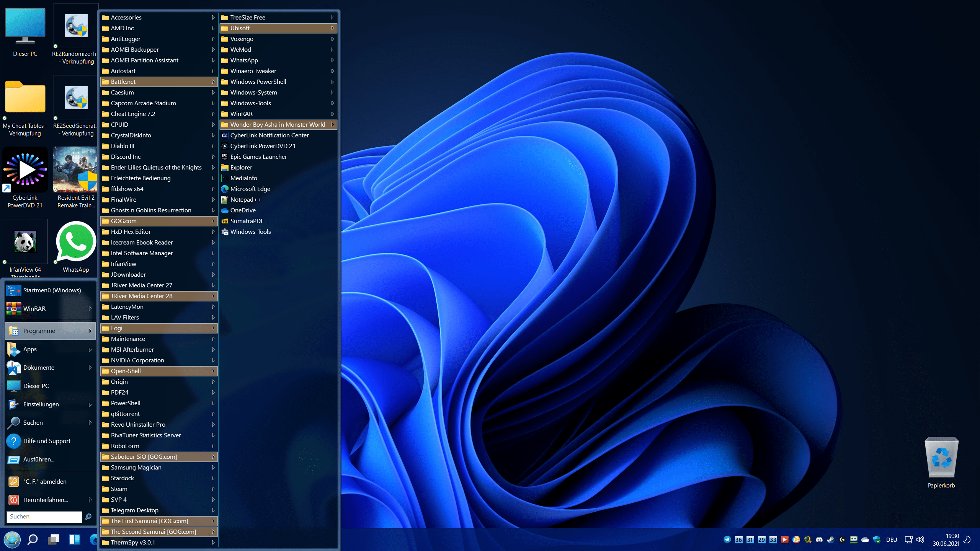Launch OneDrive from menu
The width and height of the screenshot is (980, 551).
(243, 210)
